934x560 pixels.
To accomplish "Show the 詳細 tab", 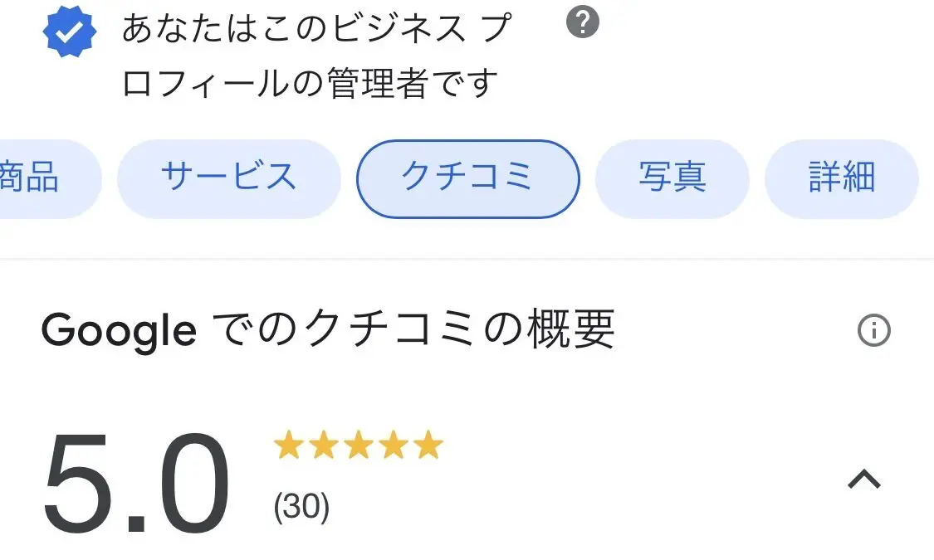I will [x=841, y=178].
